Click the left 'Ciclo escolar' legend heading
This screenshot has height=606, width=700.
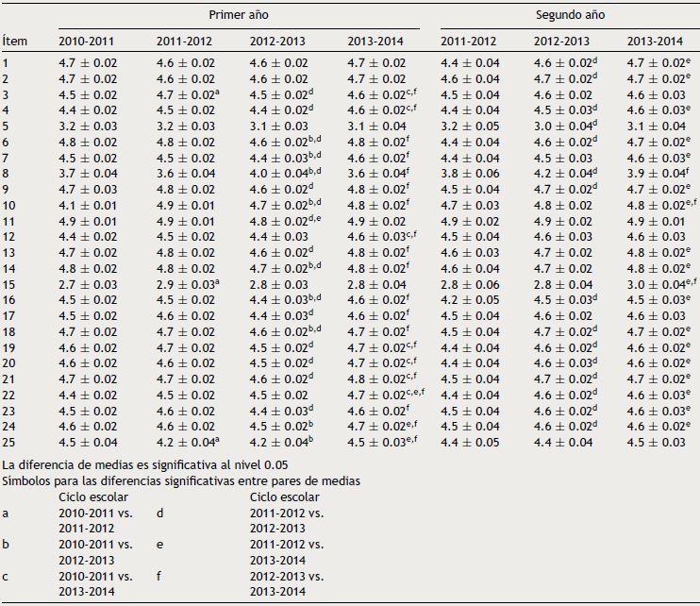point(92,497)
